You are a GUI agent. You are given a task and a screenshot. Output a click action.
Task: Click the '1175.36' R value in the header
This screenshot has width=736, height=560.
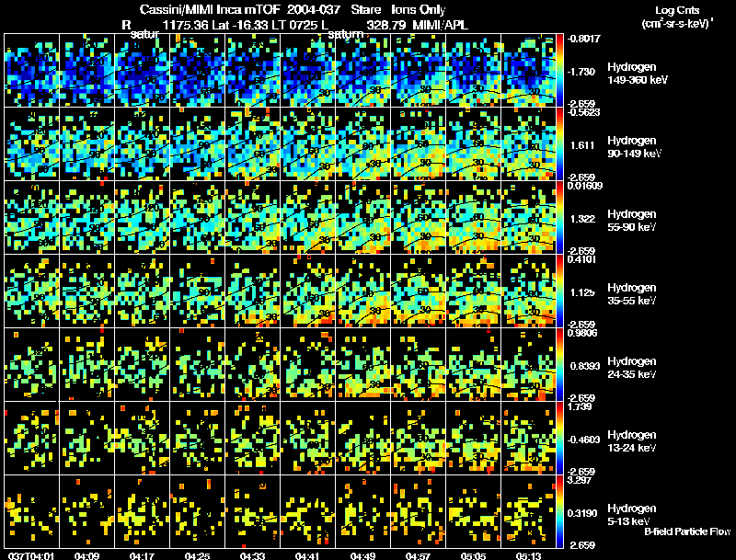pos(185,25)
